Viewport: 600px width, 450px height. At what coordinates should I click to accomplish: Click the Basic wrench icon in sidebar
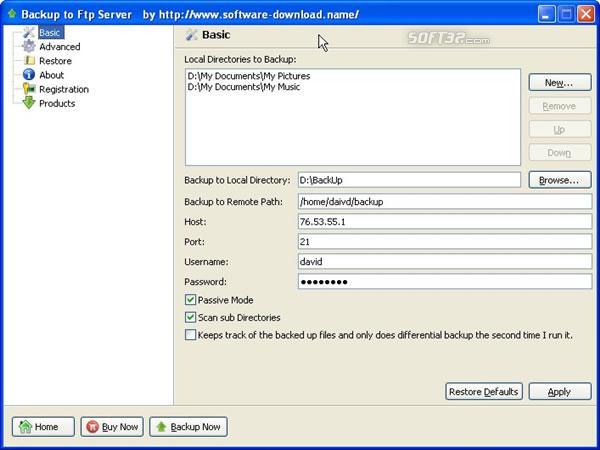click(x=29, y=33)
